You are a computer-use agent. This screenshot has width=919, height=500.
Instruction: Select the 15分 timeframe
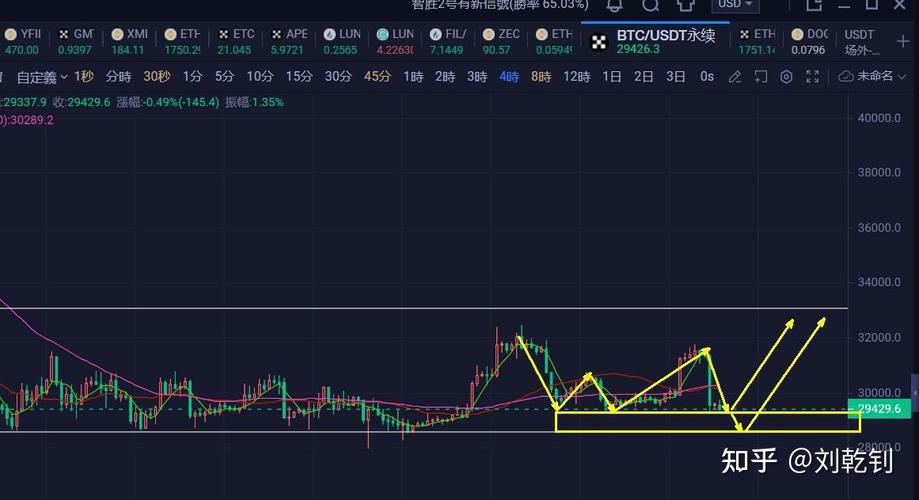(299, 76)
